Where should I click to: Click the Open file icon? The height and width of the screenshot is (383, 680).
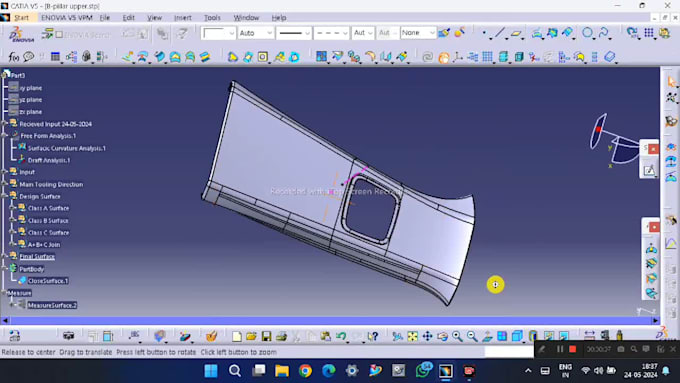point(251,336)
